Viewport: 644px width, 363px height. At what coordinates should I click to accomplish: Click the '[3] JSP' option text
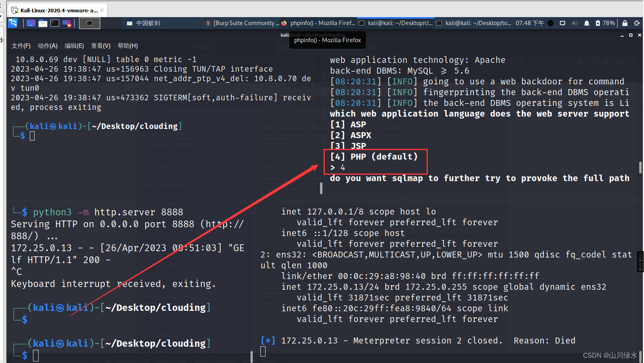(348, 146)
